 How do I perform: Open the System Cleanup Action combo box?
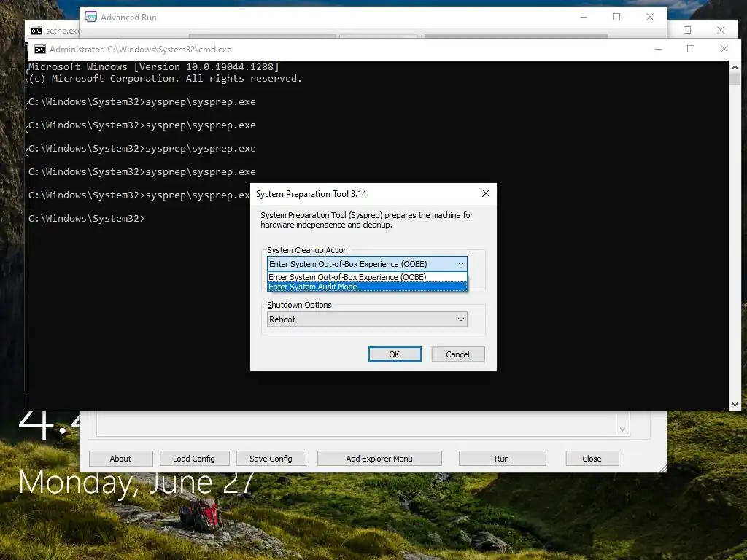(367, 264)
